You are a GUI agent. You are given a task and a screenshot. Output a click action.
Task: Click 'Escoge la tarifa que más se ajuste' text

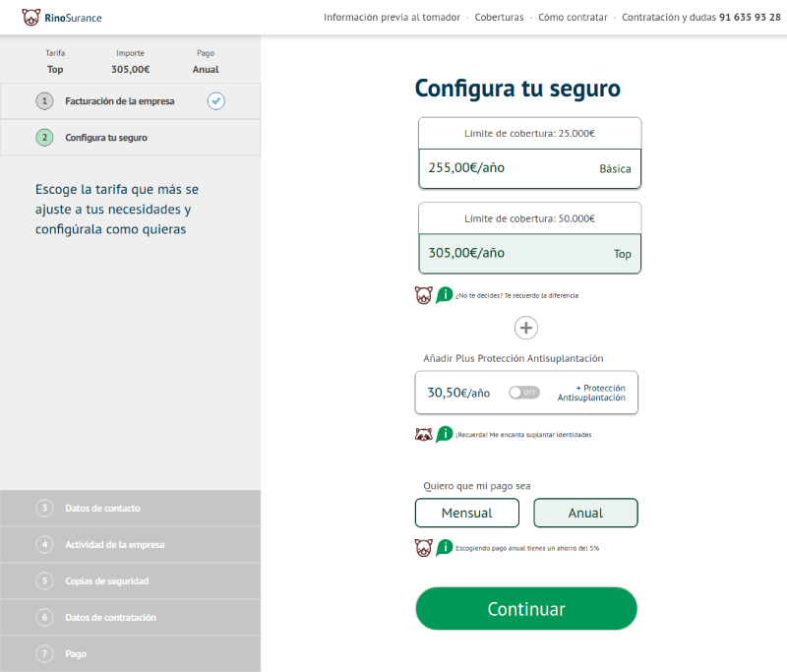pyautogui.click(x=117, y=210)
